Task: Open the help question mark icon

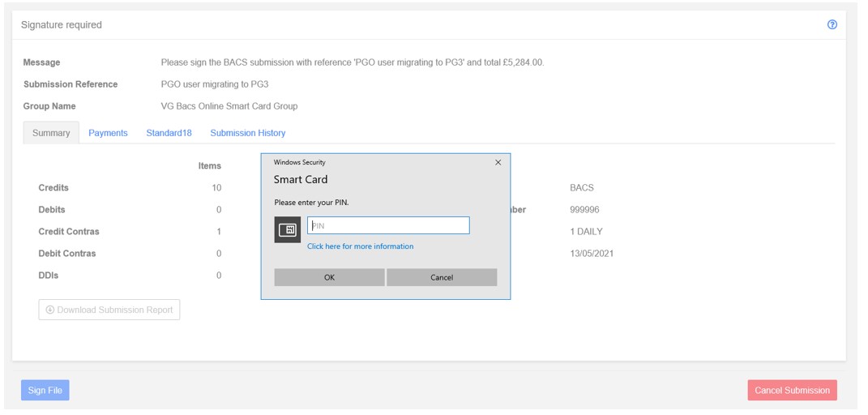Action: (832, 25)
